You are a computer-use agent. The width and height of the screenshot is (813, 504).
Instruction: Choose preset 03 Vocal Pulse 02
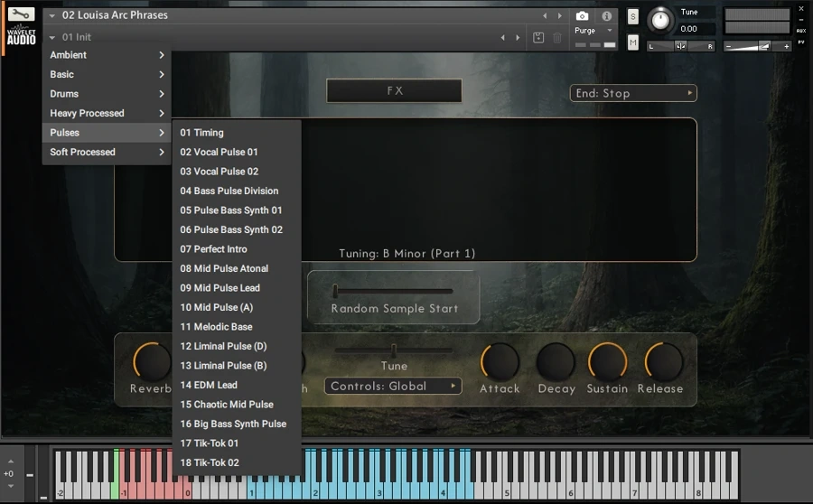(237, 172)
